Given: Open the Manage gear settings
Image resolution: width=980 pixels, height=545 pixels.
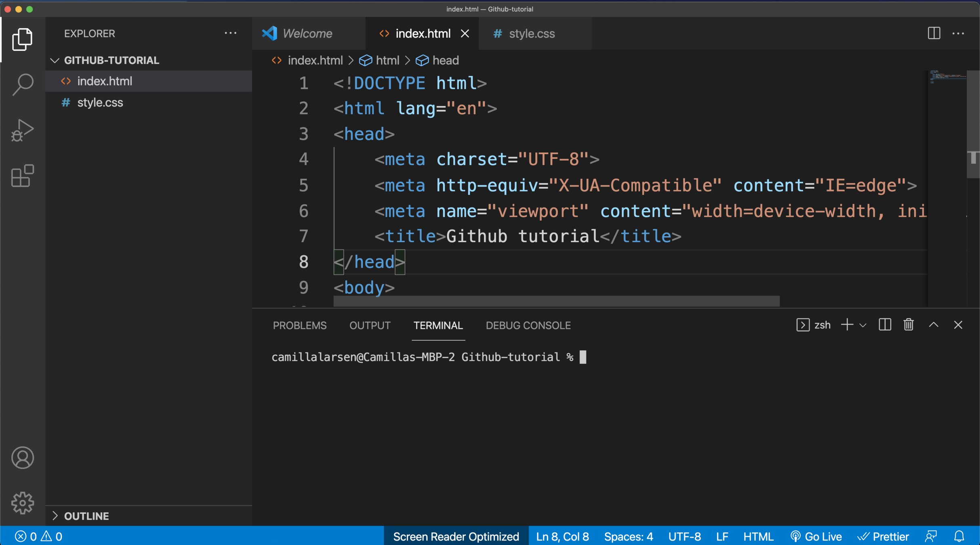Looking at the screenshot, I should pos(23,503).
